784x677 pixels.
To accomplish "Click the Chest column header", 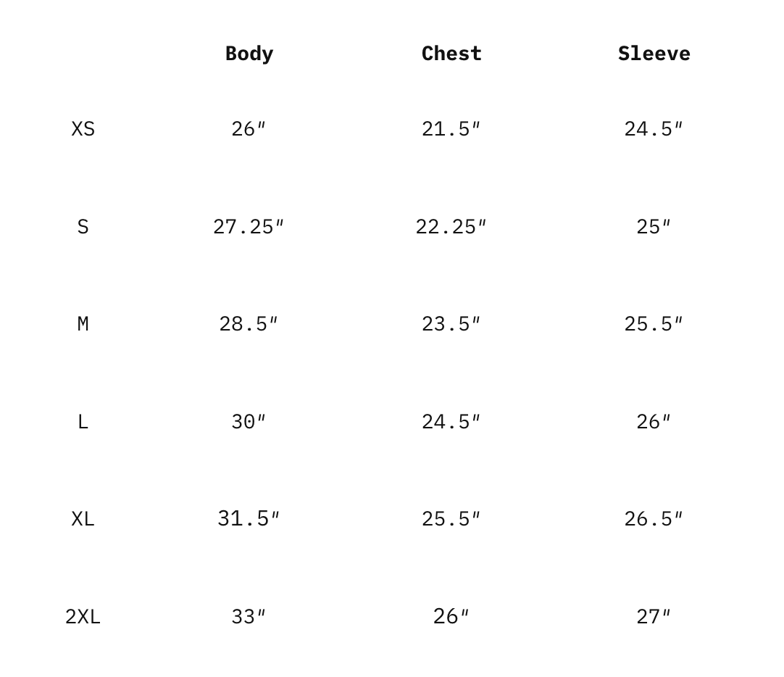I will (451, 54).
